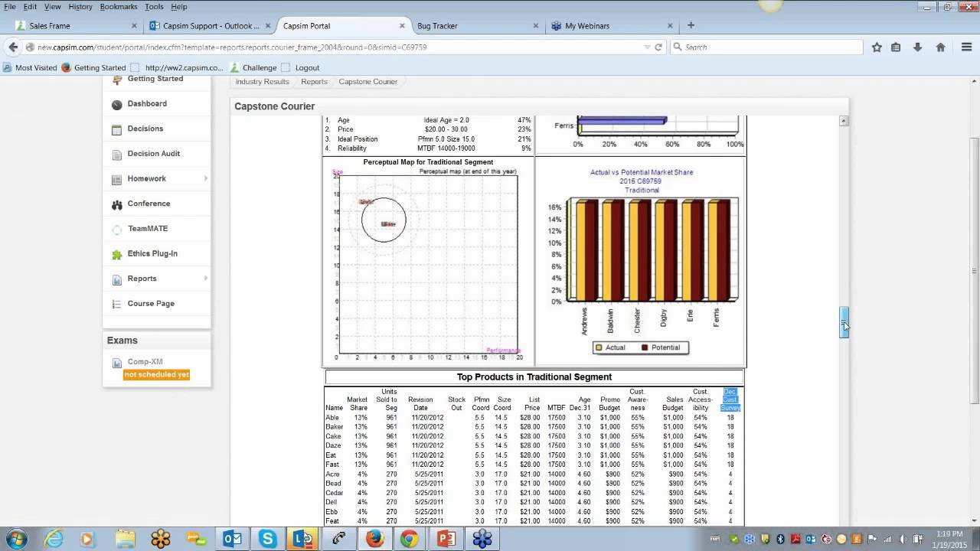Click the not scheduled yet label
Screen dimensions: 980x551
(157, 374)
